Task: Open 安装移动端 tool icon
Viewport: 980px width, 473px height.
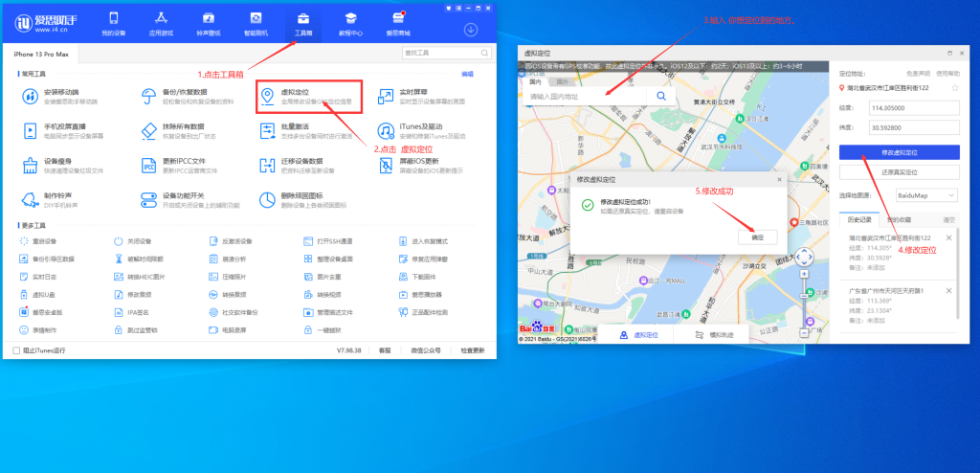Action: [30, 97]
